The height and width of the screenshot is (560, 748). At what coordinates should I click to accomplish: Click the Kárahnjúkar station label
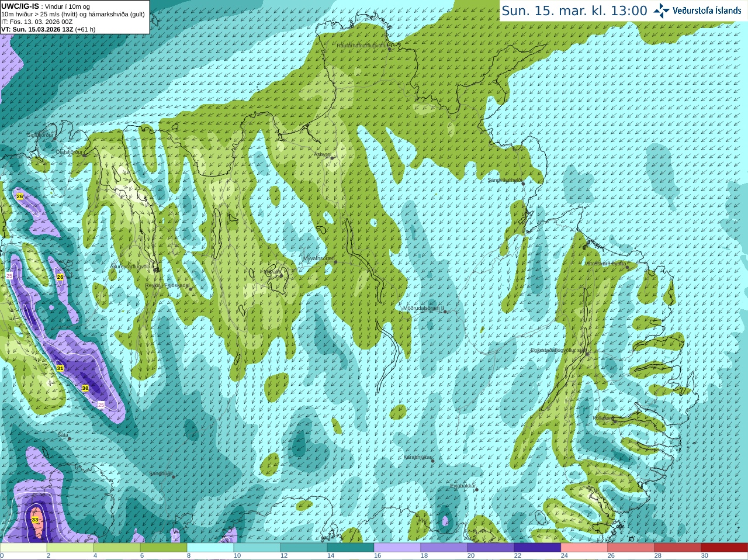pos(418,457)
